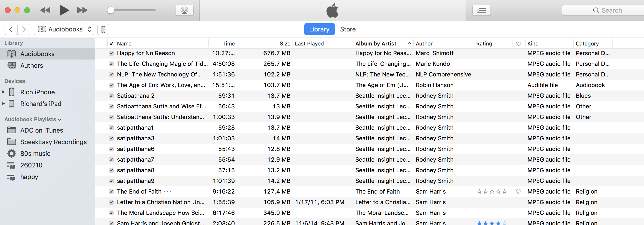
Task: Uncheck The Moral Landscape audiobook checkbox
Action: pyautogui.click(x=111, y=213)
